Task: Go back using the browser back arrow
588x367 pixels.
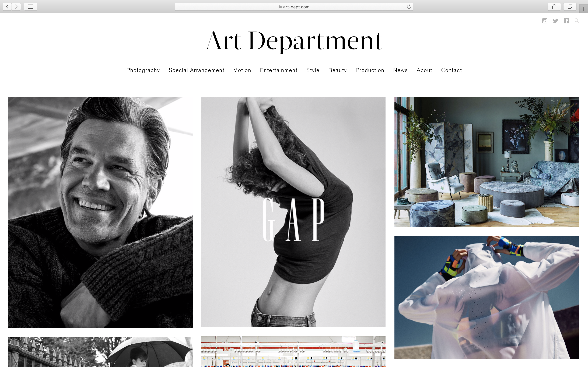Action: 7,7
